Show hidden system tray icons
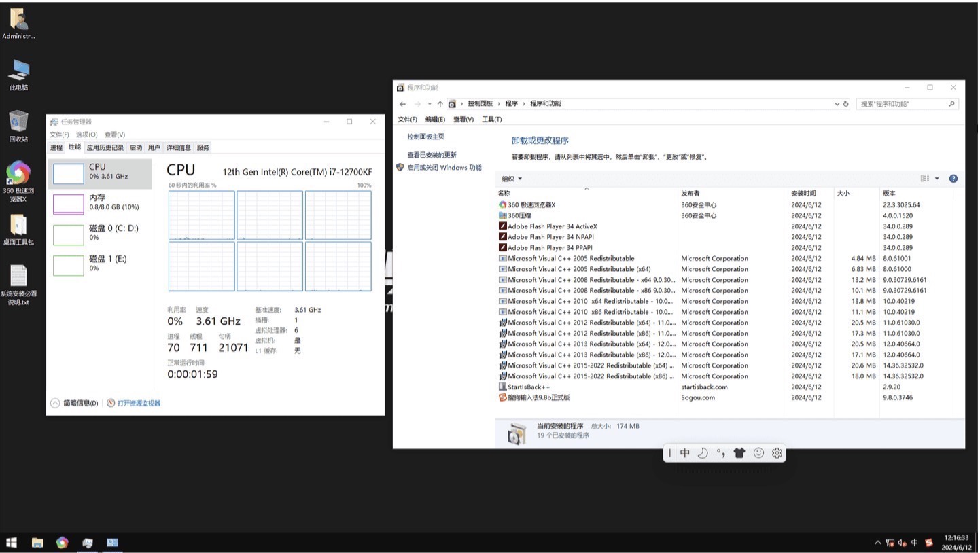 (x=877, y=543)
